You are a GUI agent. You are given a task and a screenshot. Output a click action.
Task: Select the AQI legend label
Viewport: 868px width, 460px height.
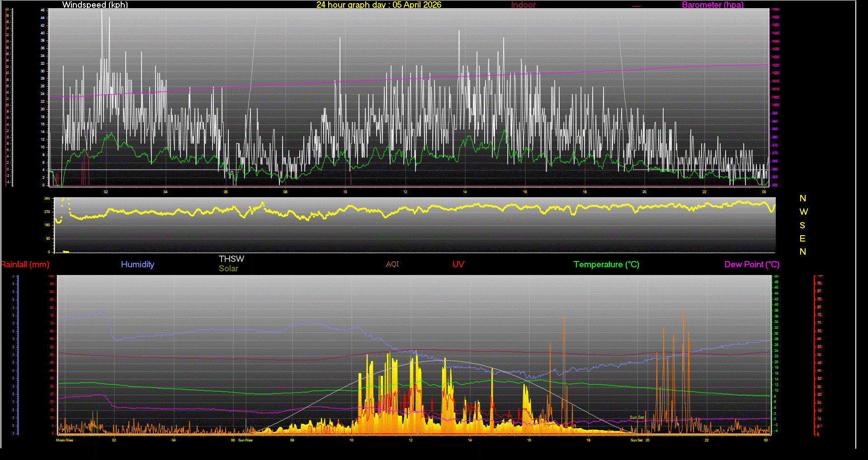[x=392, y=265]
